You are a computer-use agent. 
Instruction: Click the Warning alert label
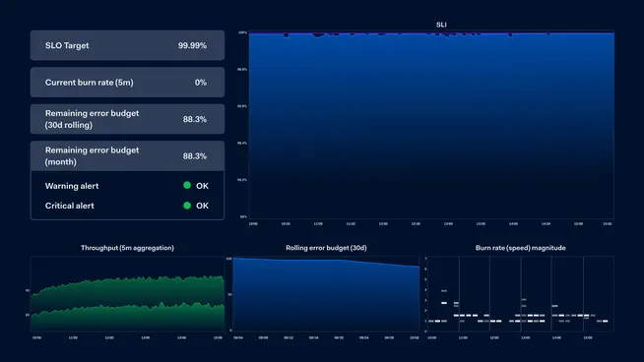point(72,186)
